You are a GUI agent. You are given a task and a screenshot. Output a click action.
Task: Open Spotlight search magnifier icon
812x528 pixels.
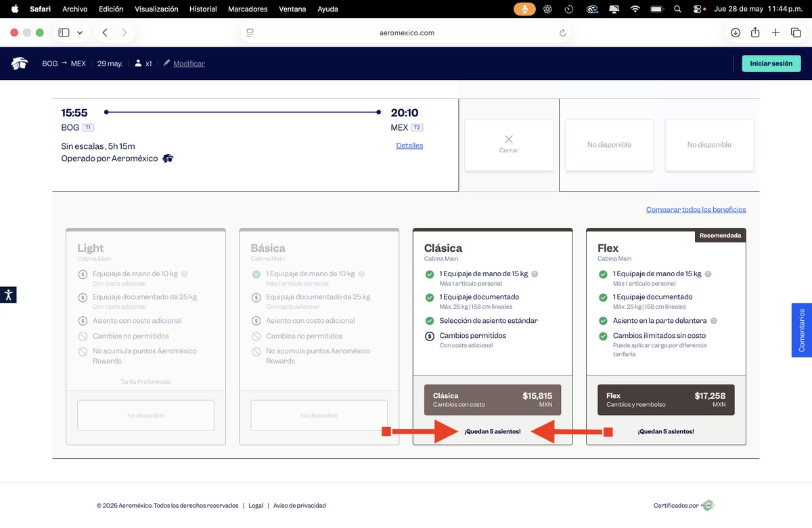coord(678,9)
